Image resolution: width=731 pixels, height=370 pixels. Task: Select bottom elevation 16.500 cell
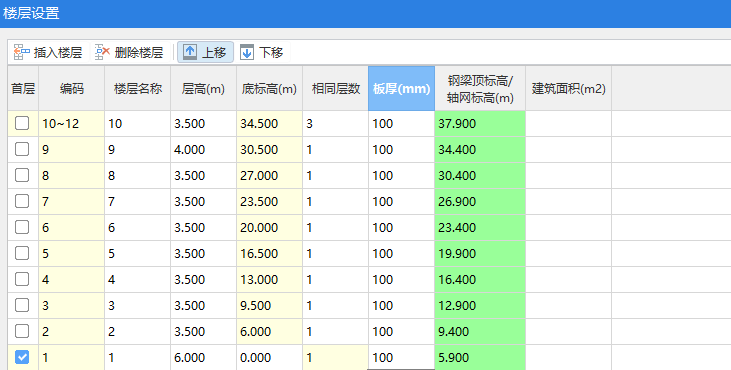click(x=269, y=254)
